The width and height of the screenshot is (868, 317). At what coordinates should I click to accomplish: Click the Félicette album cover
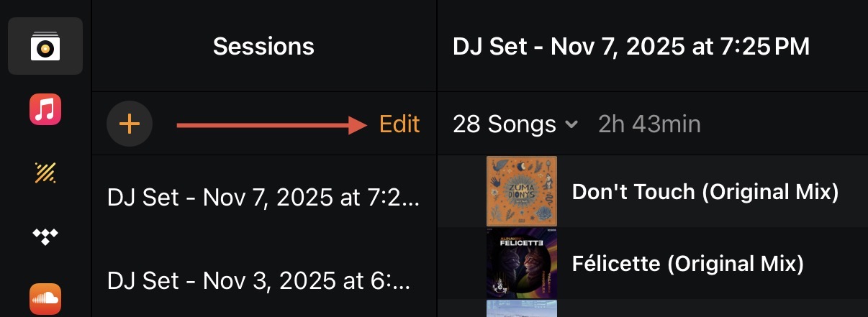point(522,263)
